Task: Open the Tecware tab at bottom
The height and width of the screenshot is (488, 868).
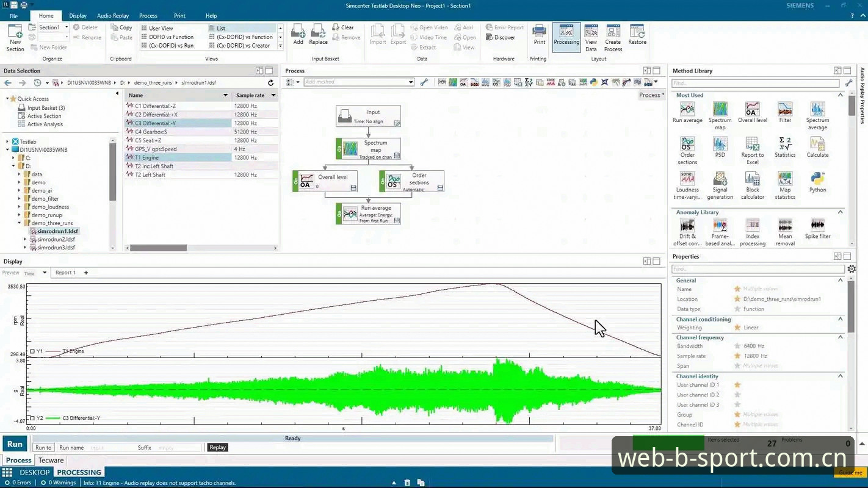Action: (x=51, y=461)
